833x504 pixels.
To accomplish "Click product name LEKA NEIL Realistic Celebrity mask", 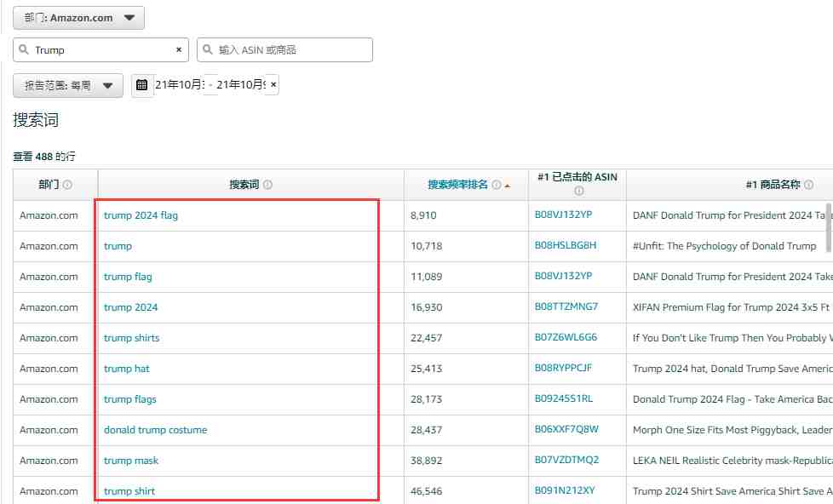I will 732,461.
